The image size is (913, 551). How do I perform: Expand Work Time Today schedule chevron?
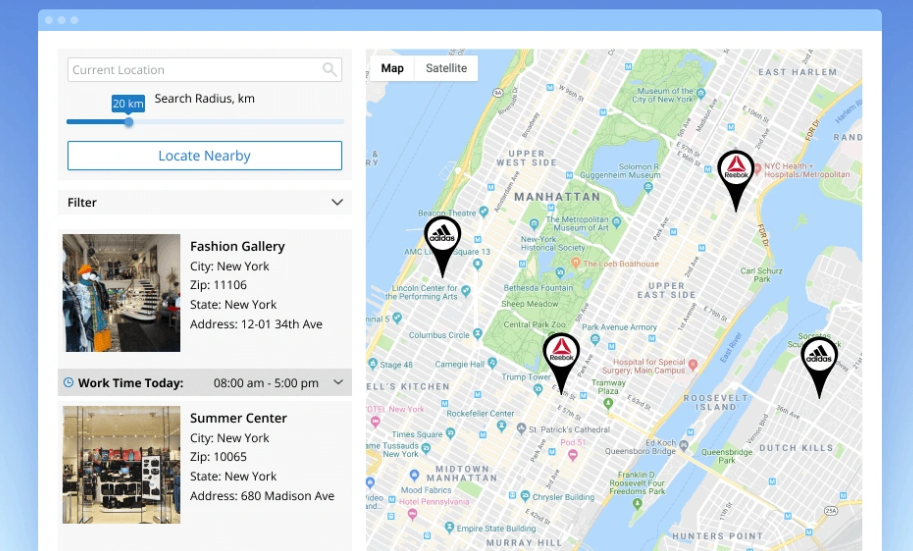pyautogui.click(x=338, y=382)
